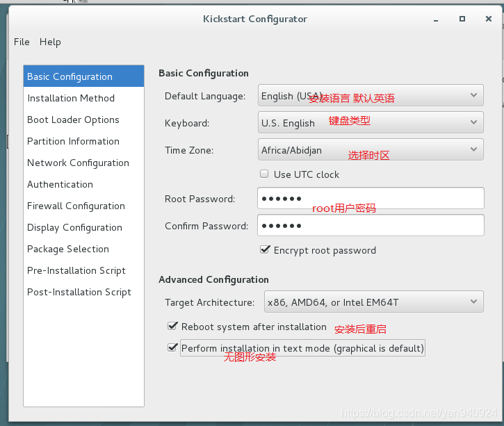
Task: Open Firewall Configuration section
Action: pyautogui.click(x=83, y=206)
